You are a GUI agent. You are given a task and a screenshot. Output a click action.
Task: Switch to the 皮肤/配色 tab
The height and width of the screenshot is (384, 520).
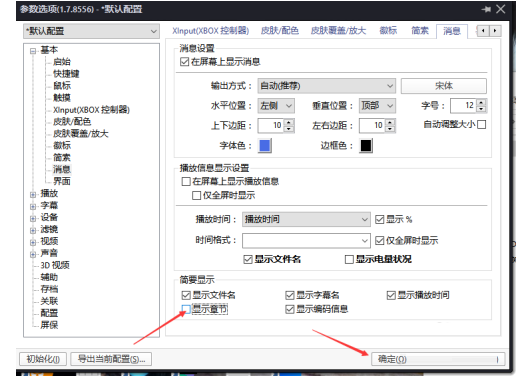[x=279, y=31]
